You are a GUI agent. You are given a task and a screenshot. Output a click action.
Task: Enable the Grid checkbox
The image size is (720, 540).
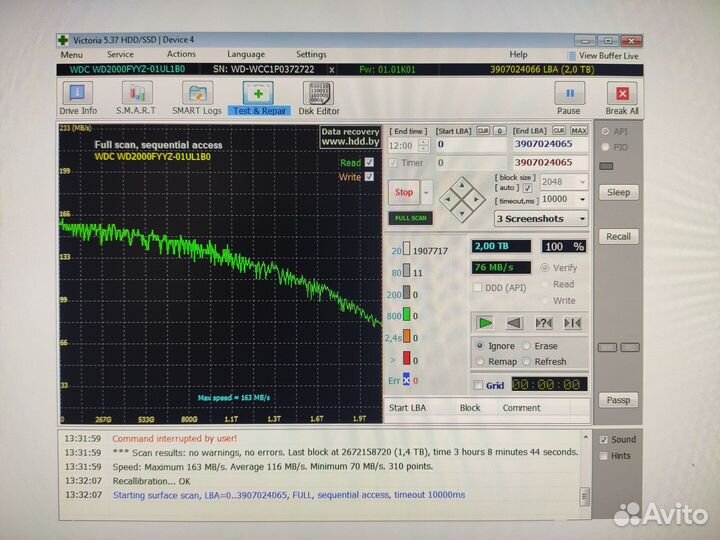tap(477, 385)
